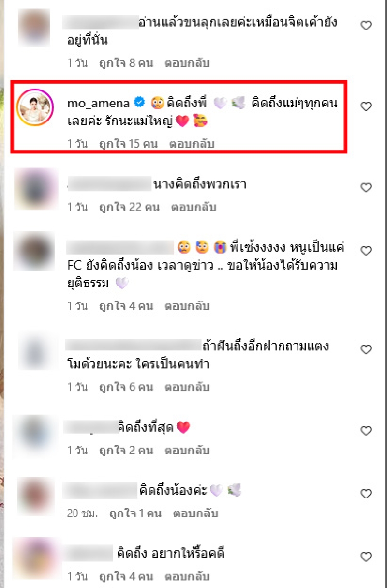Viewport: 387px width, 588px height.
Task: Like the 'คิดถึงที่สุด' comment
Action: 367,430
